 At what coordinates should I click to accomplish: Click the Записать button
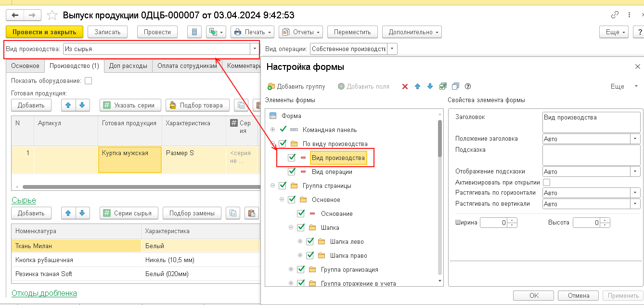[107, 32]
